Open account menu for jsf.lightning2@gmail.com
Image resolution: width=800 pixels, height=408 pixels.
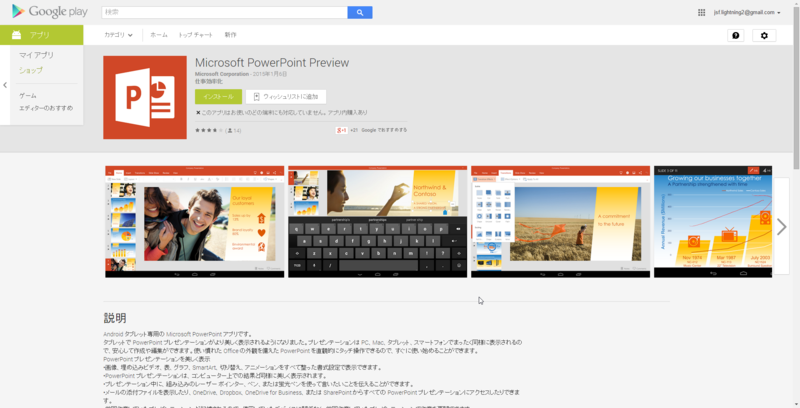click(x=747, y=12)
